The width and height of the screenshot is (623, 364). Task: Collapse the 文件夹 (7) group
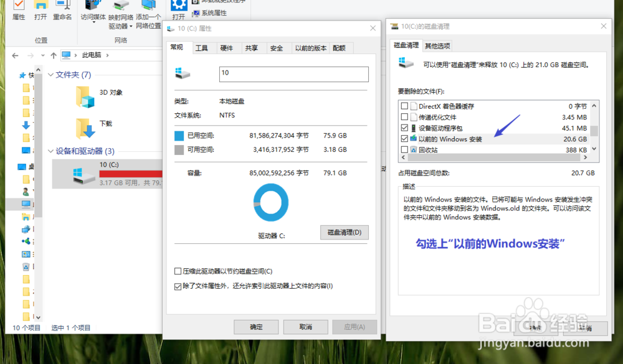50,75
